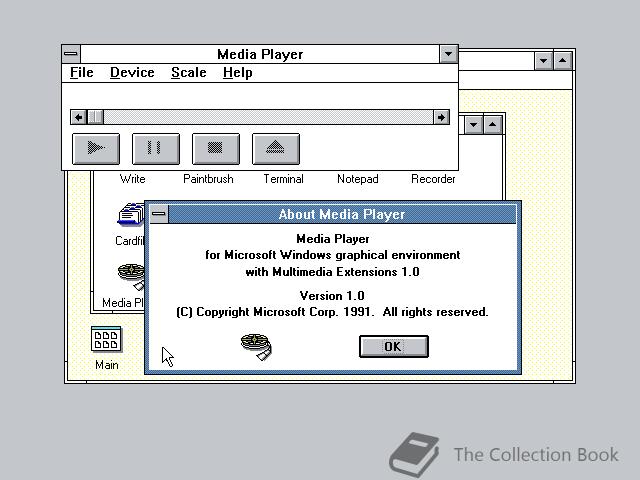
Task: Open the File menu in Media Player
Action: pyautogui.click(x=82, y=73)
